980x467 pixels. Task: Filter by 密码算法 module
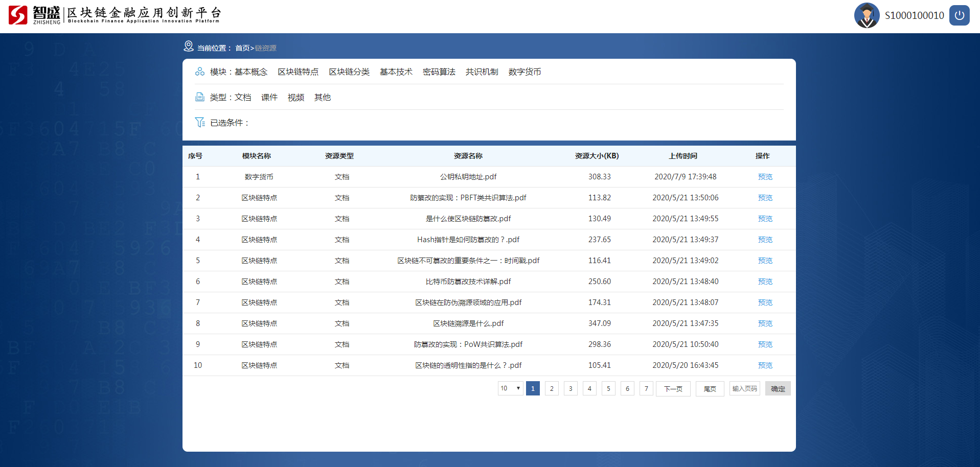click(439, 72)
